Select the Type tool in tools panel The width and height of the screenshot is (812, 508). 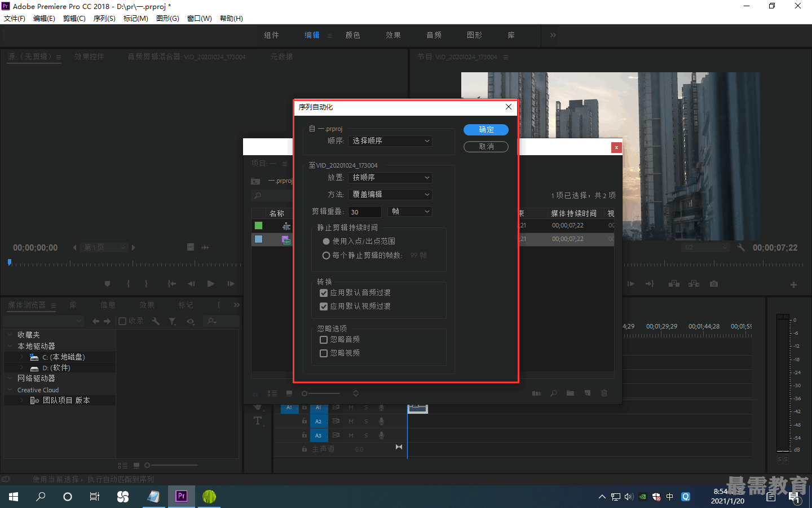pos(258,421)
